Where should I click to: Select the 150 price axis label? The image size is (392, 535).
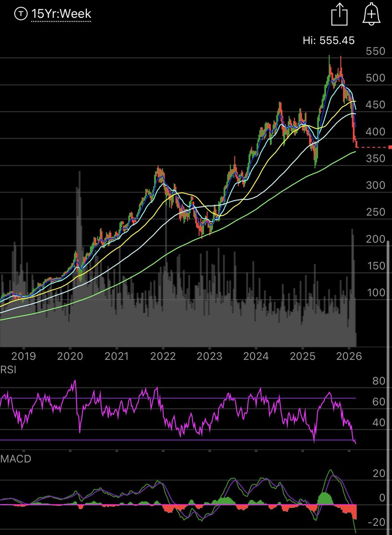tap(375, 266)
